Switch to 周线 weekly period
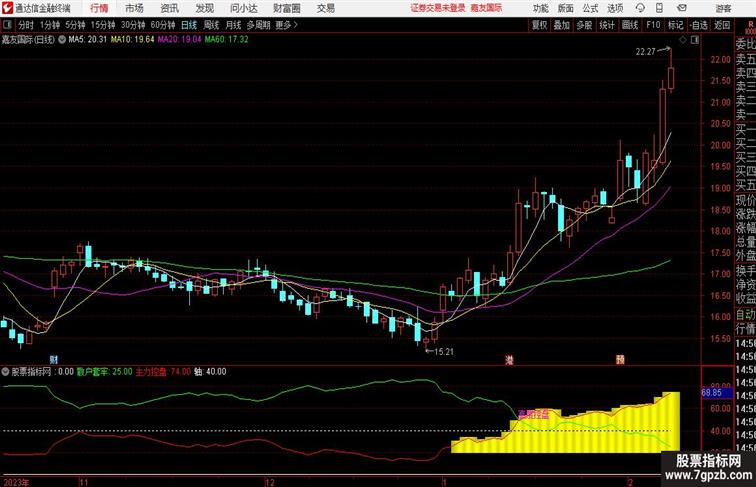 point(211,25)
